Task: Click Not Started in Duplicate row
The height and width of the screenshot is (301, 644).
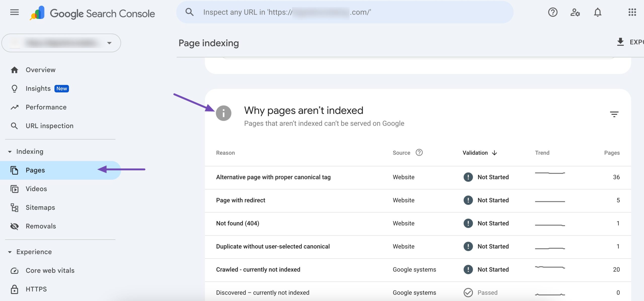Action: [493, 246]
